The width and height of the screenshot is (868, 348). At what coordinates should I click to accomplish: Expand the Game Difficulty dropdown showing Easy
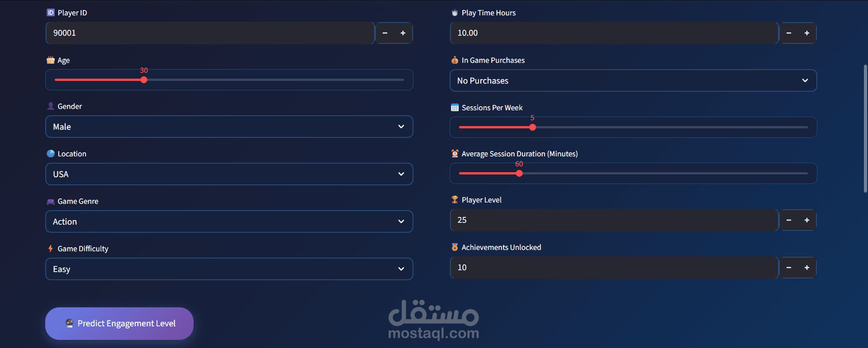229,269
